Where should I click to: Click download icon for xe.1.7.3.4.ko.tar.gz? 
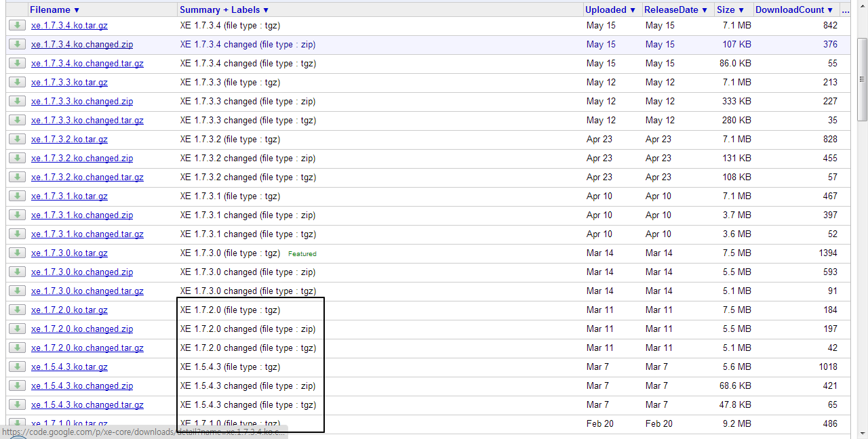tap(17, 25)
